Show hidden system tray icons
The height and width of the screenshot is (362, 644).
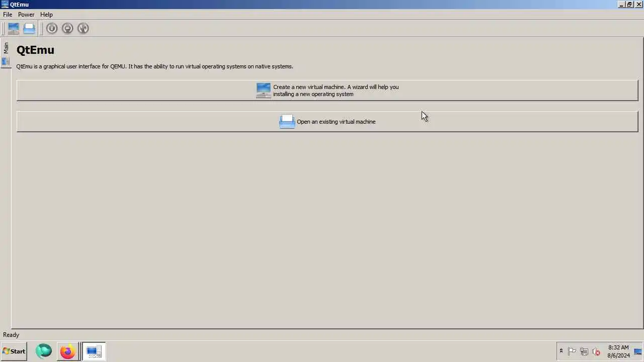(561, 351)
